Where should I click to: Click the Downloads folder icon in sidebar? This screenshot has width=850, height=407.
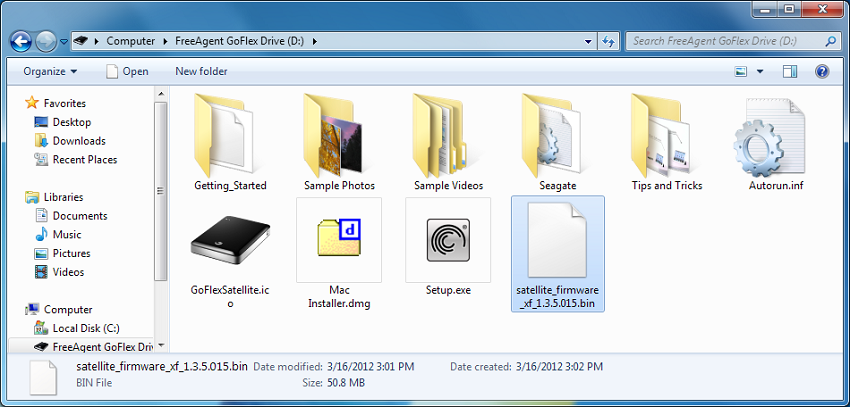(x=41, y=141)
